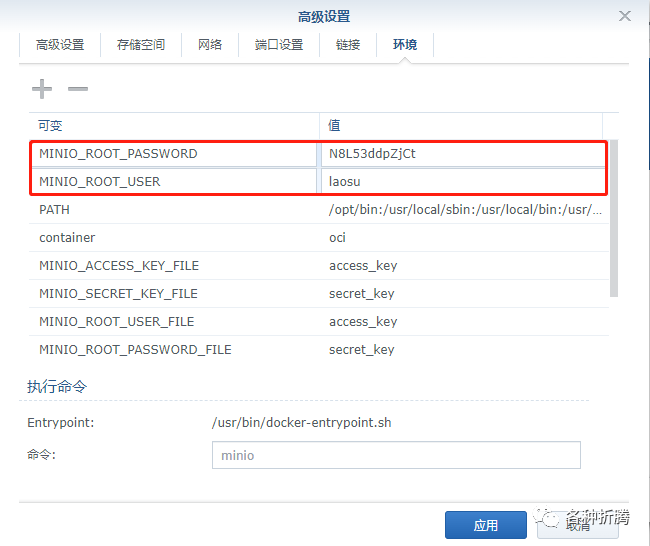This screenshot has height=546, width=650.
Task: Select the MINIO_ROOT_PASSWORD_FILE variable
Action: pos(135,349)
